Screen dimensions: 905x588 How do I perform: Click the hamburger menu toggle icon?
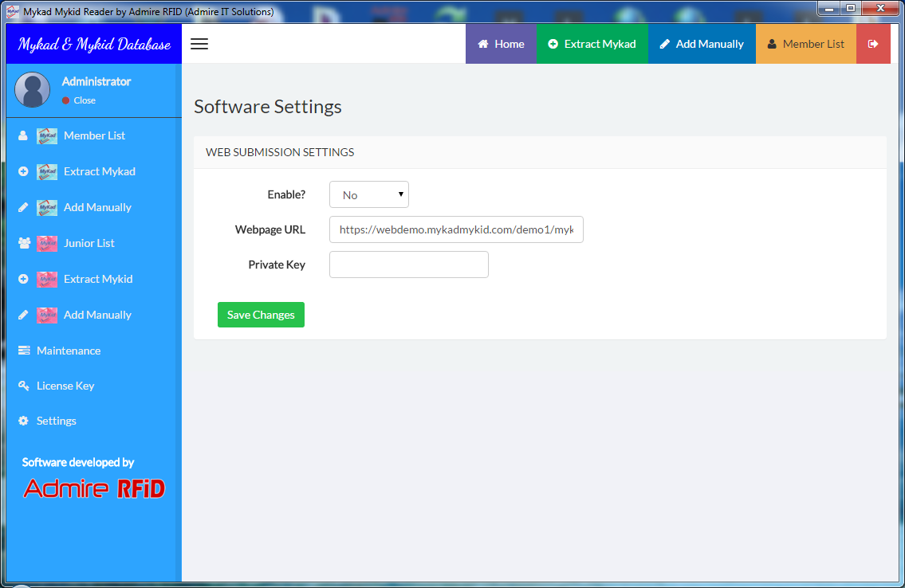[199, 44]
